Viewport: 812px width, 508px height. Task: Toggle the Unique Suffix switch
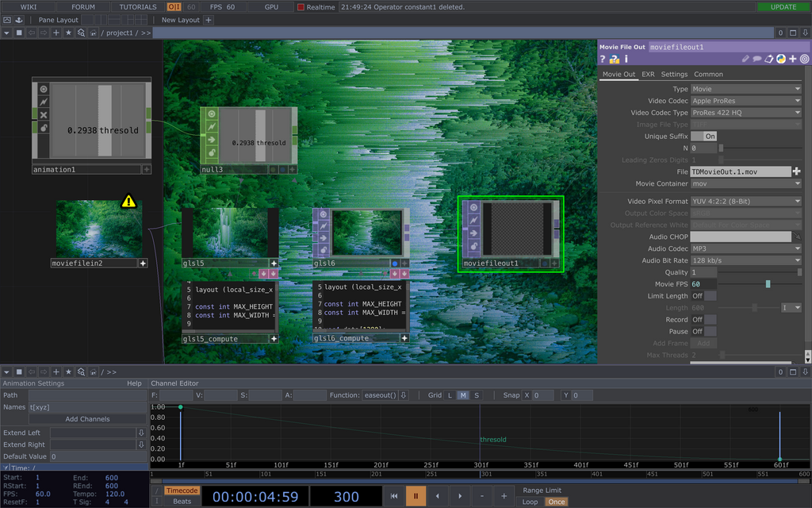click(705, 137)
